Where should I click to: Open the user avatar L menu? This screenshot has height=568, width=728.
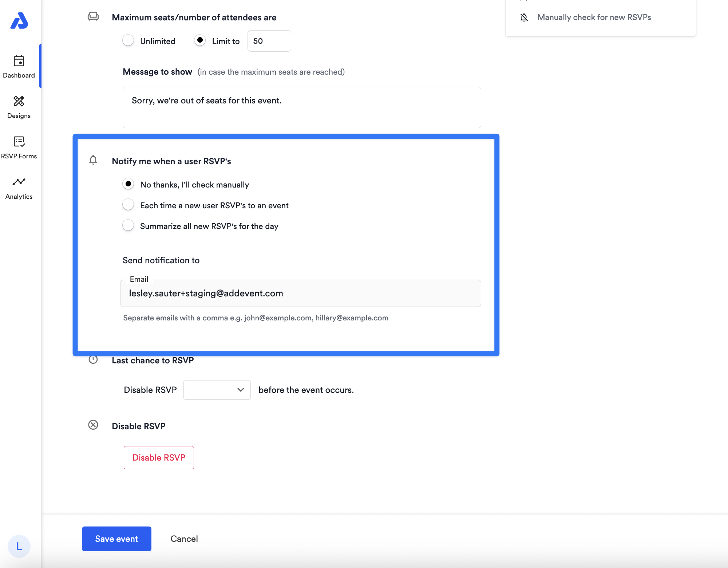(19, 546)
